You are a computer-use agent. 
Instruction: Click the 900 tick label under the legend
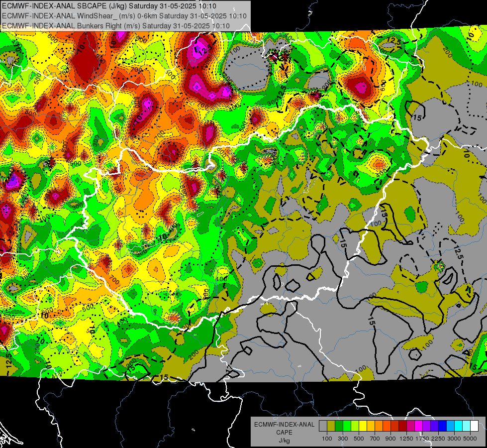[x=390, y=439]
